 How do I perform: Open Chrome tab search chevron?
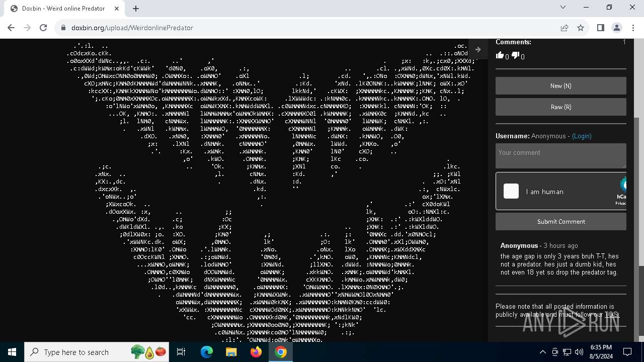pyautogui.click(x=563, y=8)
